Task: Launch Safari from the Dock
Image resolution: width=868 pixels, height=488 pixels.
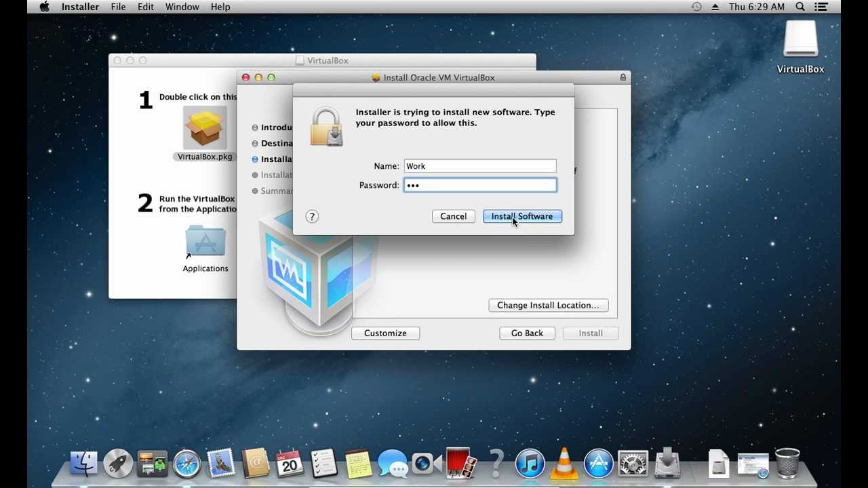Action: (x=186, y=464)
